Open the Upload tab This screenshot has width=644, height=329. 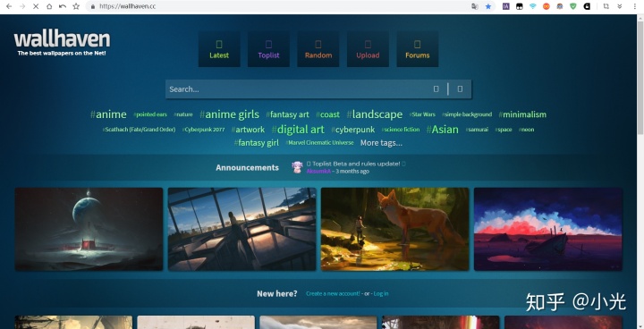point(368,49)
